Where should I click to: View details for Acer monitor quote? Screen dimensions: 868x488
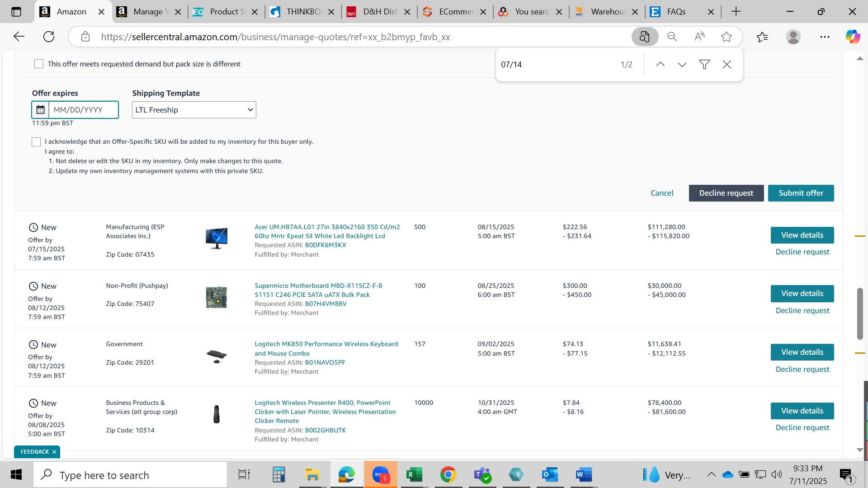click(802, 235)
